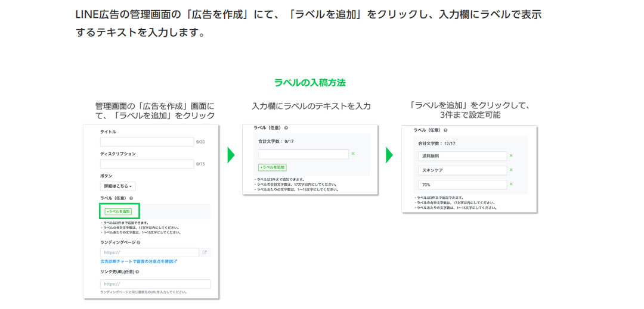
Task: Click the ディスクリプション input field
Action: point(147,164)
